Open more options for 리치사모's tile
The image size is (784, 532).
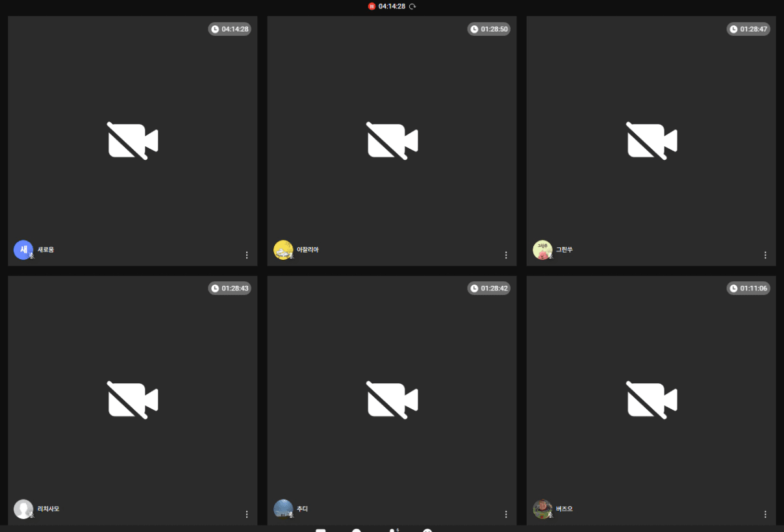click(247, 514)
